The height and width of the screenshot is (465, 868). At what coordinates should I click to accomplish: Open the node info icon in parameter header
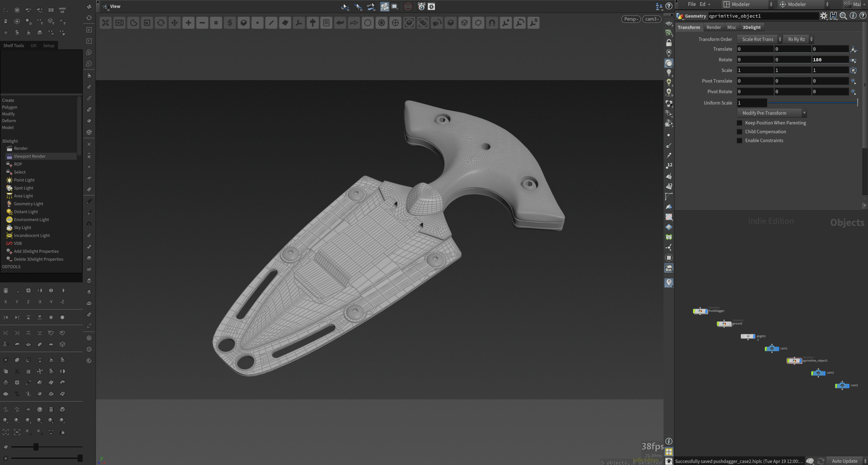click(853, 16)
